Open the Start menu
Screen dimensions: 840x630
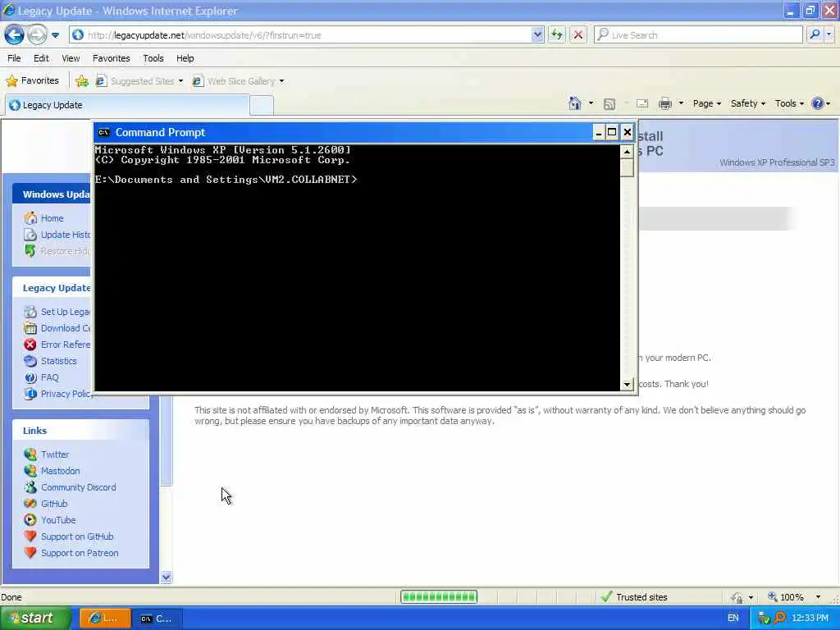click(x=34, y=619)
